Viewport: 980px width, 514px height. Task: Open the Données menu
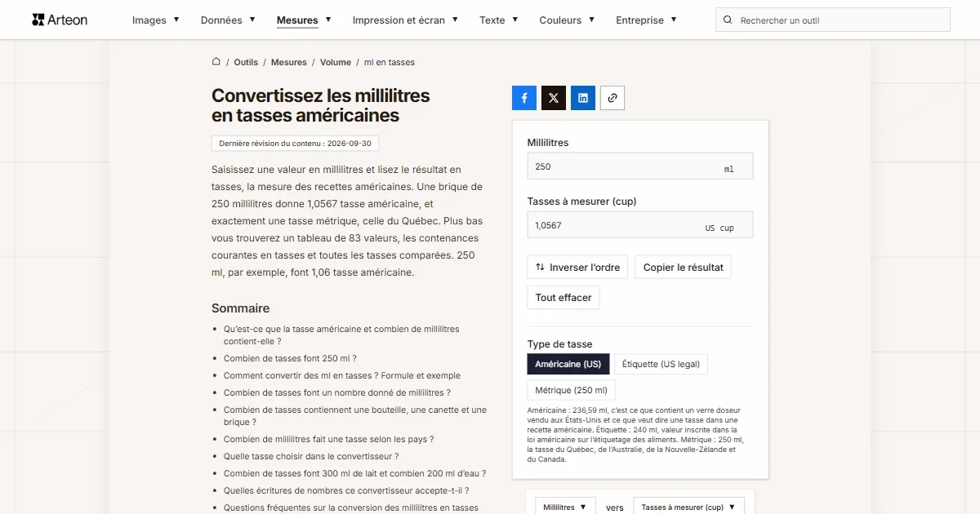point(228,20)
